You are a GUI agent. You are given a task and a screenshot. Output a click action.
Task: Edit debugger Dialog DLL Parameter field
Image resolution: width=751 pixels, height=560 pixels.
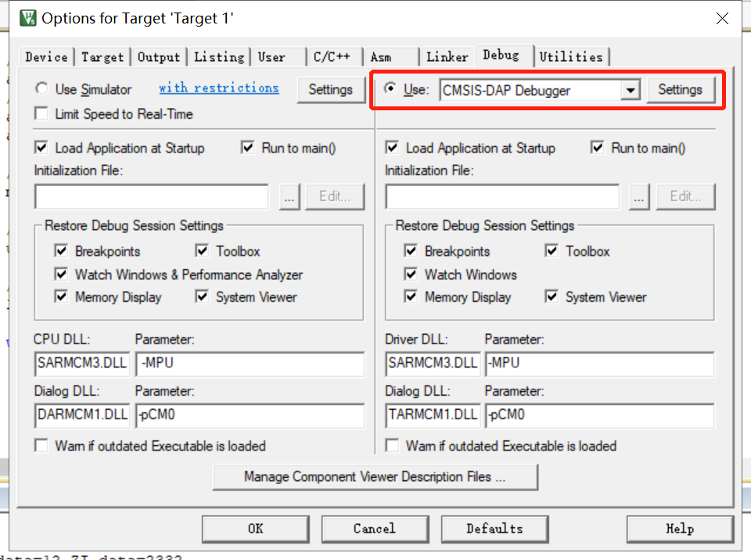click(600, 415)
